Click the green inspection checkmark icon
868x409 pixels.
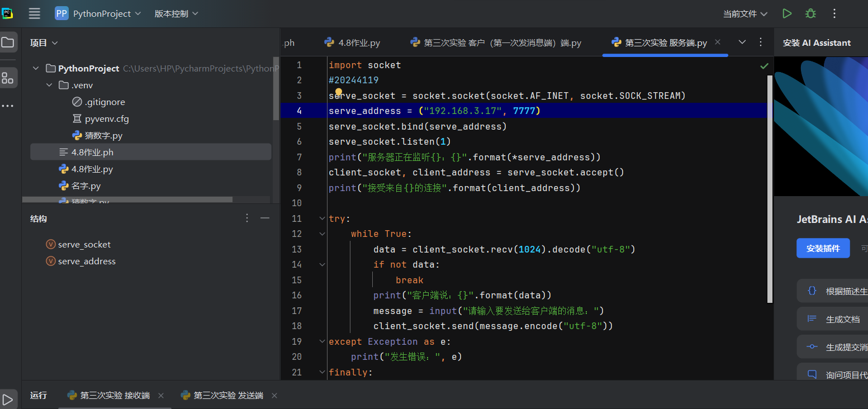(764, 66)
